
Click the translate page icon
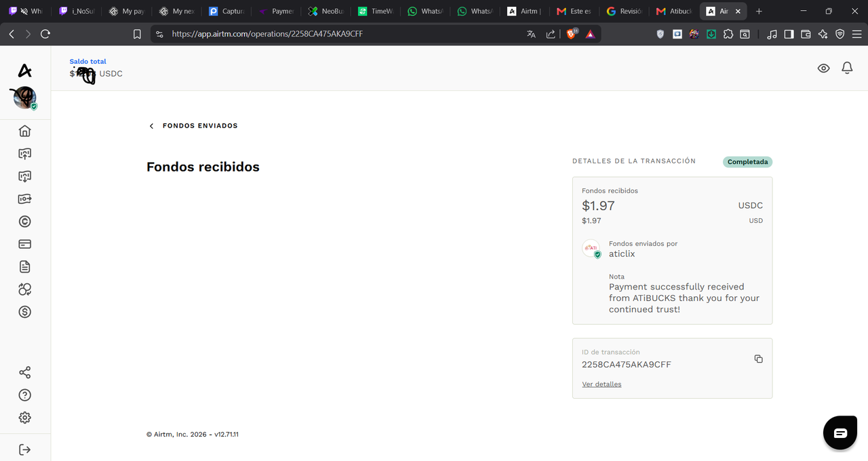pyautogui.click(x=531, y=34)
